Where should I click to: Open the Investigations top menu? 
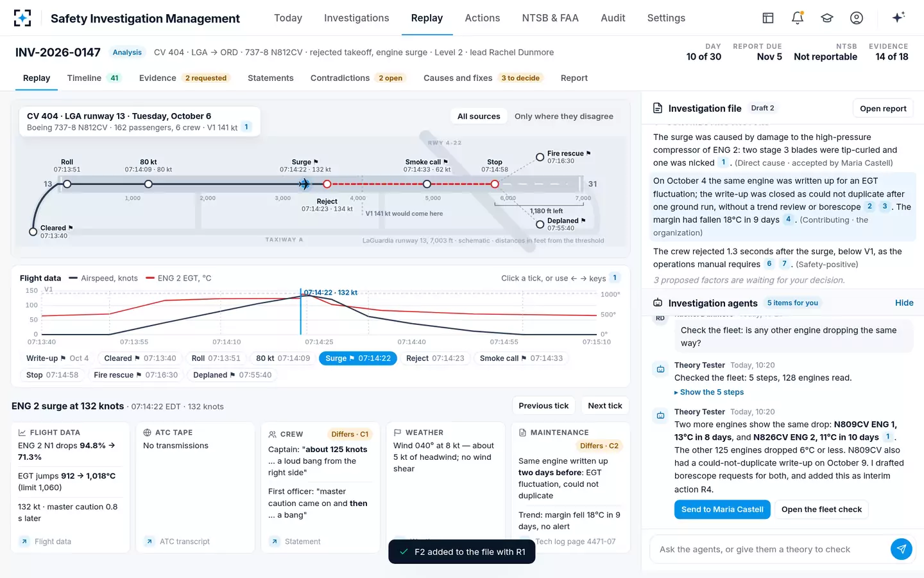356,18
